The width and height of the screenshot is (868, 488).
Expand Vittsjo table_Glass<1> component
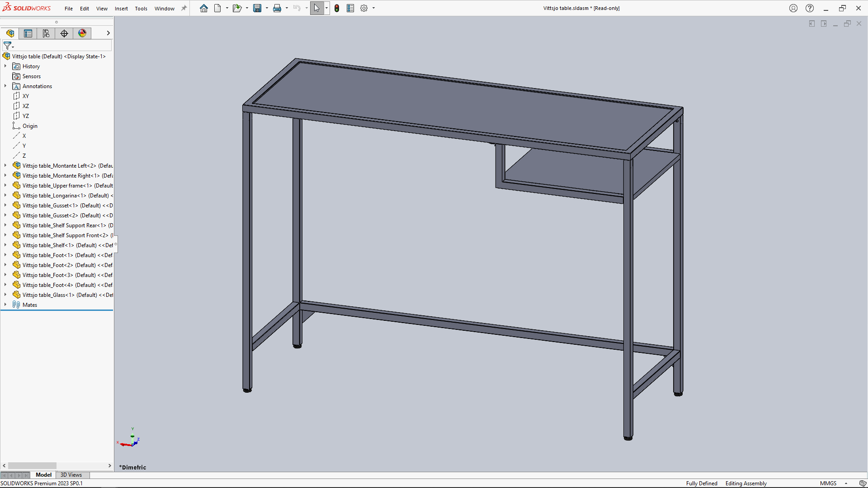[5, 295]
